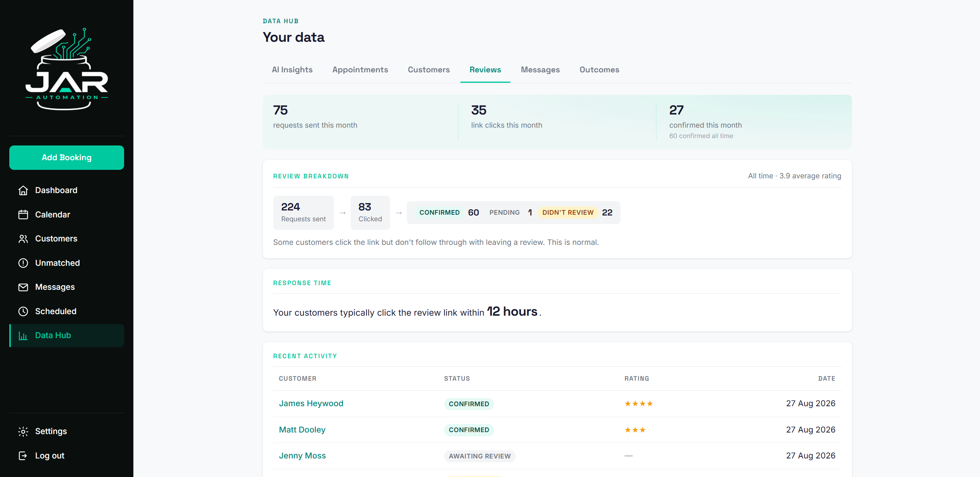Click the Log out label in the sidebar
This screenshot has width=980, height=477.
pyautogui.click(x=50, y=456)
